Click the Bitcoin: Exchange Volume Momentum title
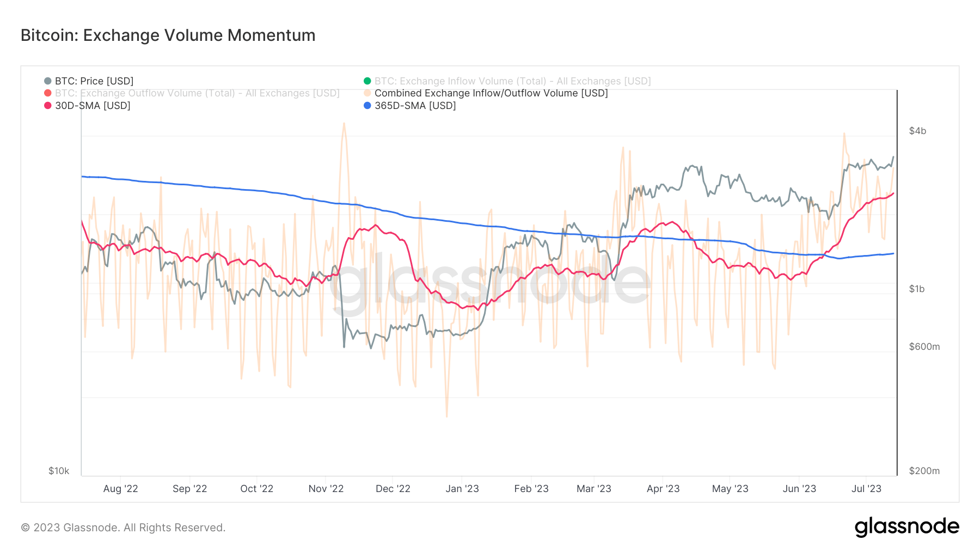This screenshot has height=552, width=980. pos(168,35)
